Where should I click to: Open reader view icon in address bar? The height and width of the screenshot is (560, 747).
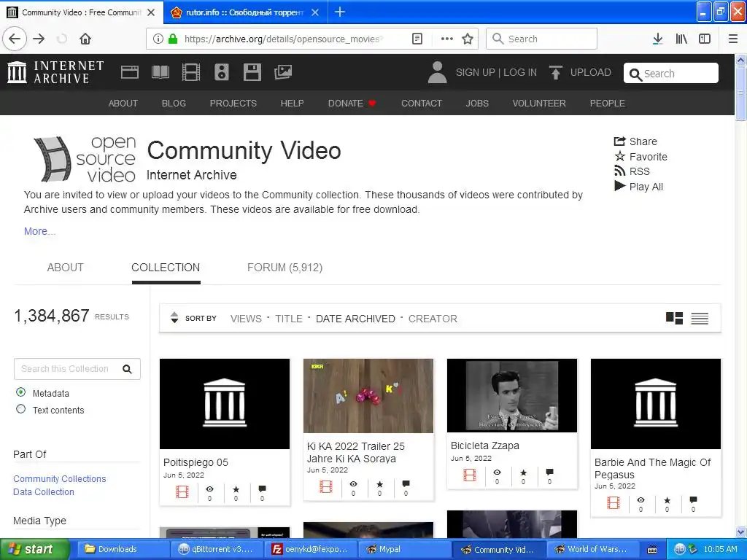click(x=417, y=39)
